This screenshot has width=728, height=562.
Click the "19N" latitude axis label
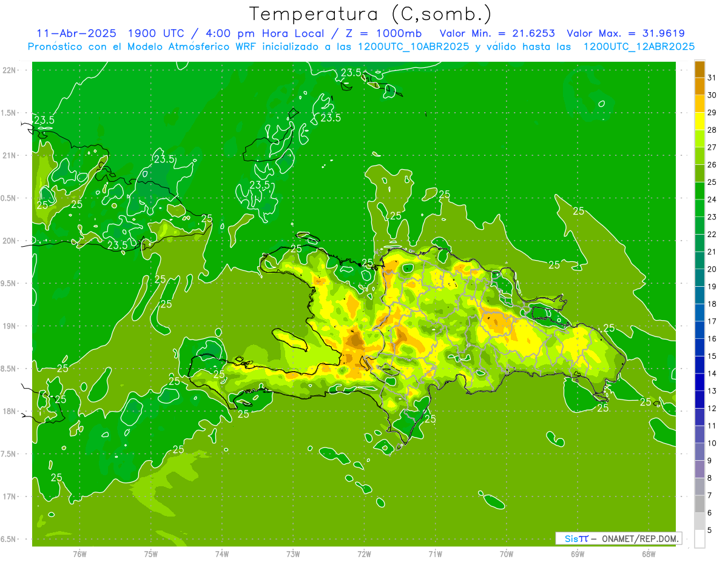pyautogui.click(x=10, y=326)
